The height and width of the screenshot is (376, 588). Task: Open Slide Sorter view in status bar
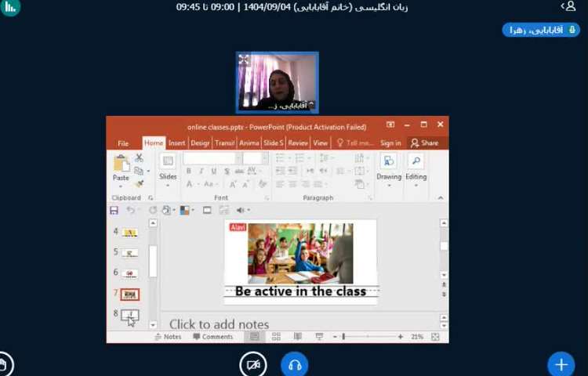click(x=276, y=337)
